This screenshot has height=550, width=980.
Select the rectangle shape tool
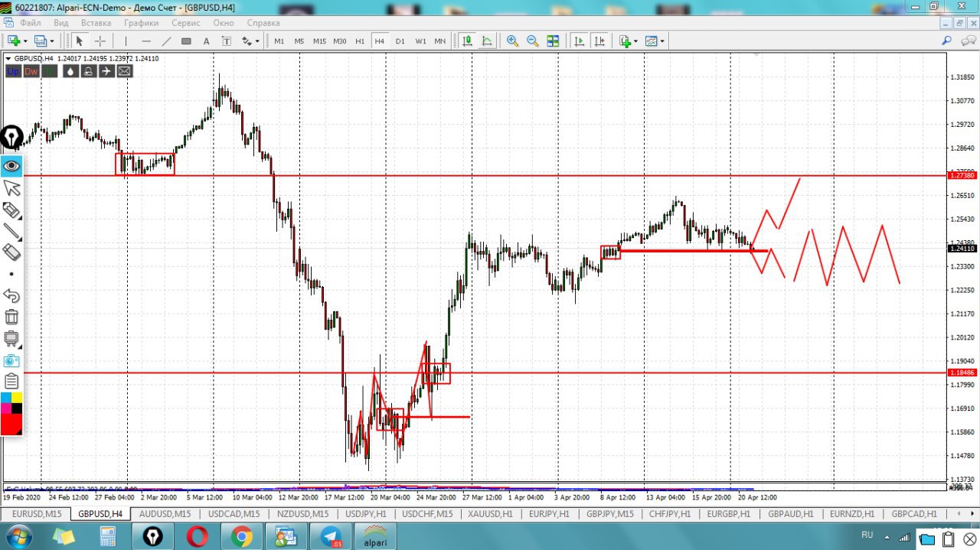pyautogui.click(x=186, y=41)
